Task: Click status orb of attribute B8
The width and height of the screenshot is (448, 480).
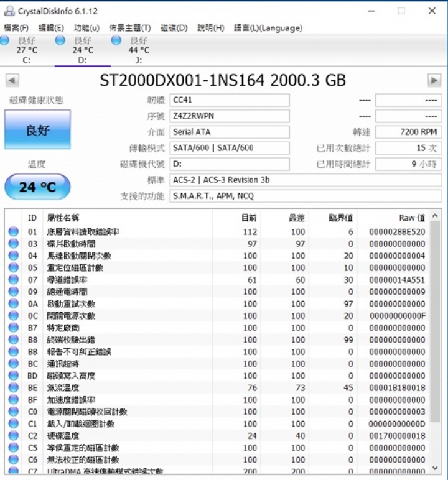Action: coord(14,339)
